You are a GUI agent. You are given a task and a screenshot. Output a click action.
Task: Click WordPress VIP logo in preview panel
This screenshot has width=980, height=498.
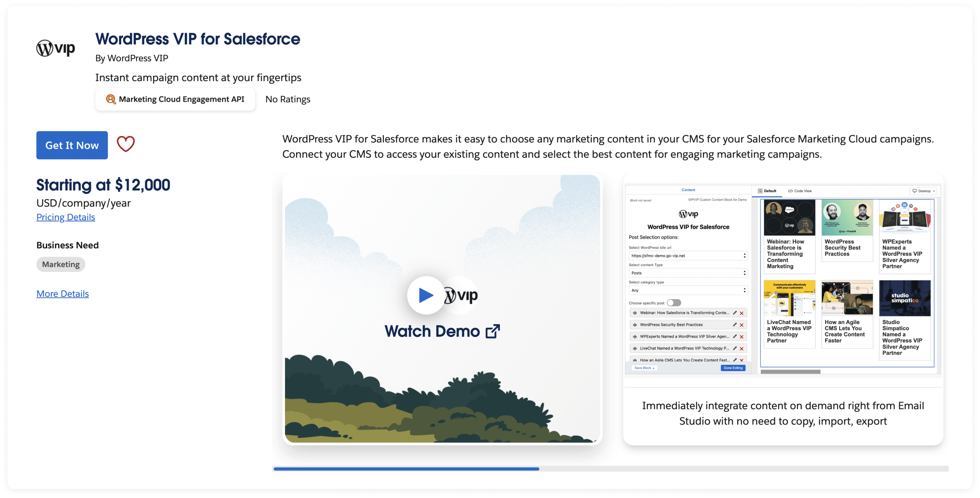(688, 214)
